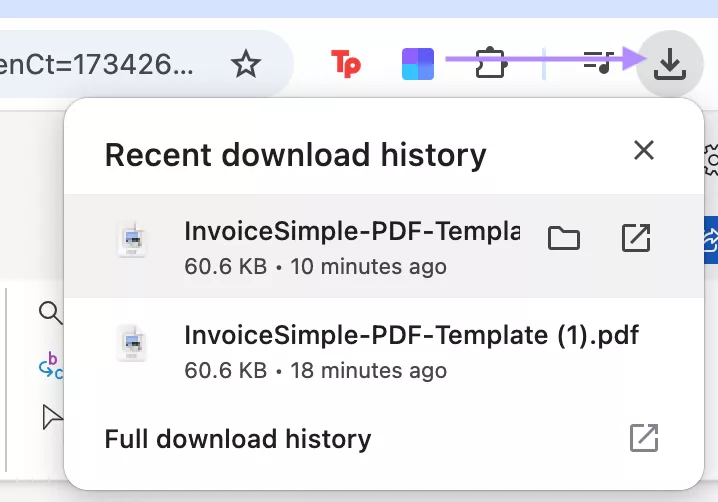This screenshot has height=502, width=718.
Task: Bookmark this page with star icon
Action: point(246,64)
